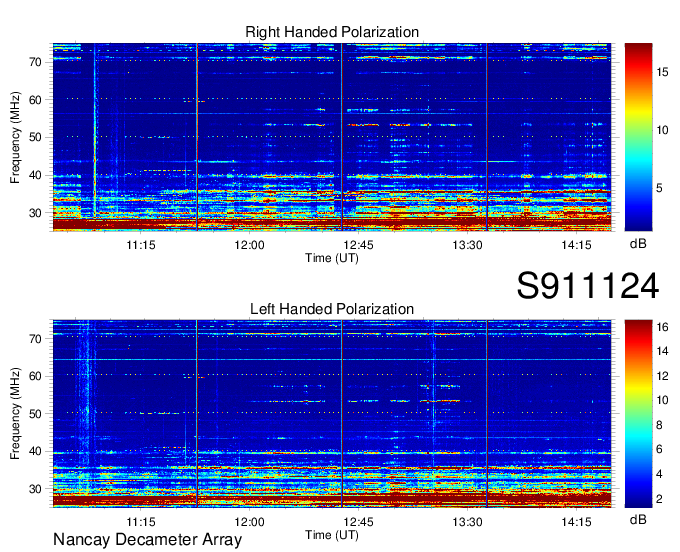Click the 14 label on Left Handed colorbar
This screenshot has width=680, height=552.
click(x=662, y=351)
